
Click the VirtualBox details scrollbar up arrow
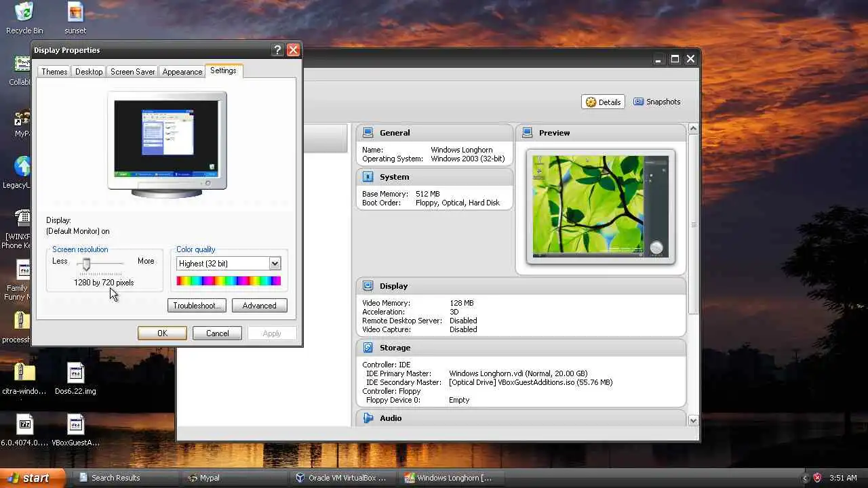point(693,128)
